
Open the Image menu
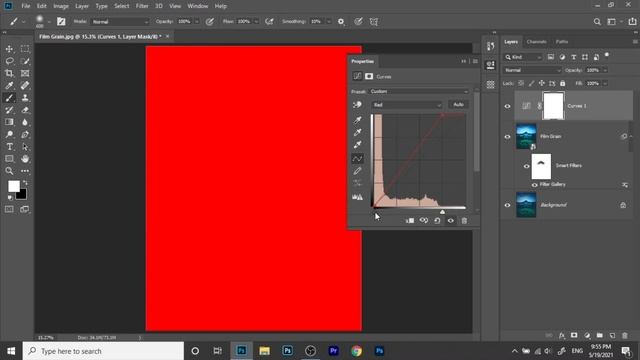coord(61,6)
